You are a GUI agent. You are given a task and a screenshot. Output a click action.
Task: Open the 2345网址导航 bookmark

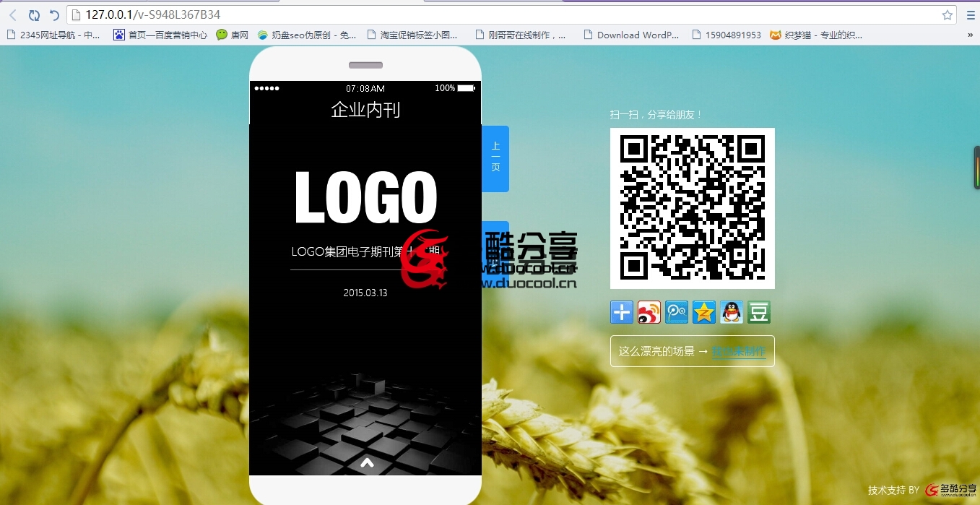(x=53, y=35)
